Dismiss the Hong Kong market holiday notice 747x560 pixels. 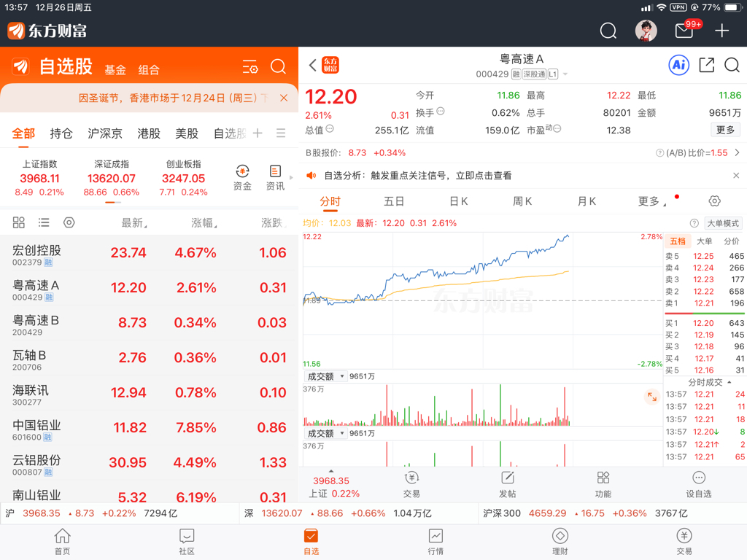[x=284, y=98]
